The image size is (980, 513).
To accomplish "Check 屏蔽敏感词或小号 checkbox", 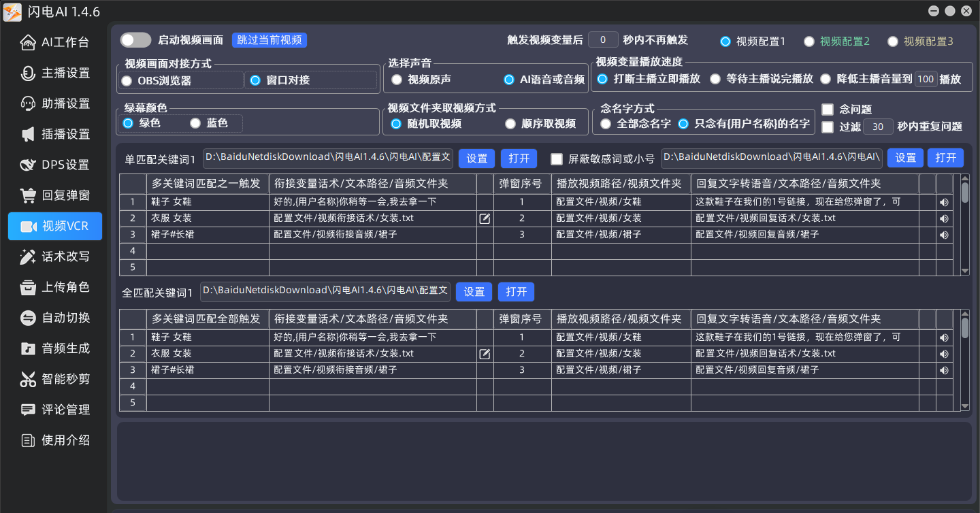I will tap(557, 159).
